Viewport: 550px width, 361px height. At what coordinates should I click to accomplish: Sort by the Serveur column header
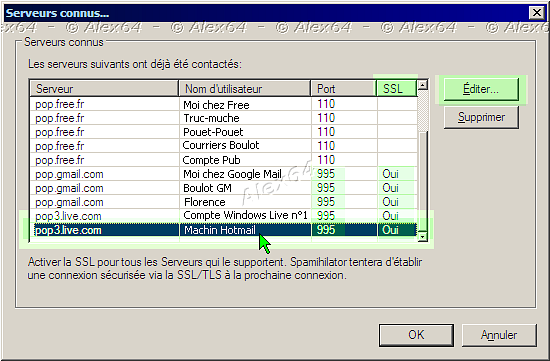click(x=104, y=88)
